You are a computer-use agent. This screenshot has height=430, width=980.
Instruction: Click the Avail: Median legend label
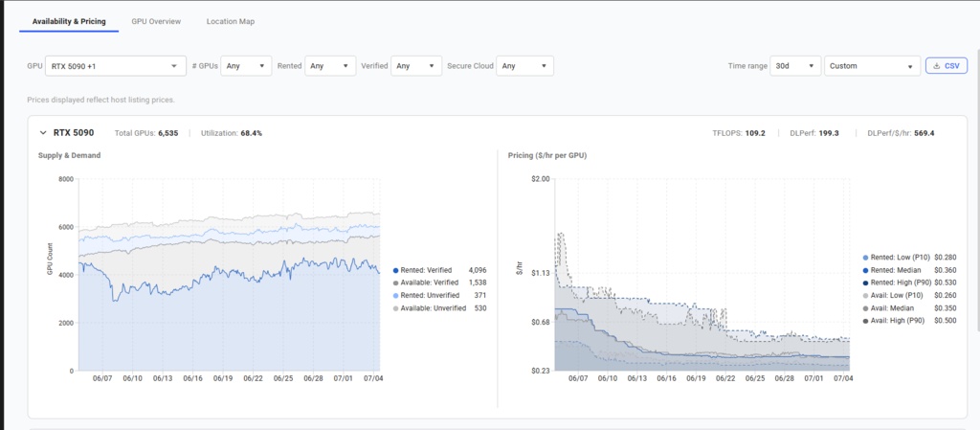892,308
